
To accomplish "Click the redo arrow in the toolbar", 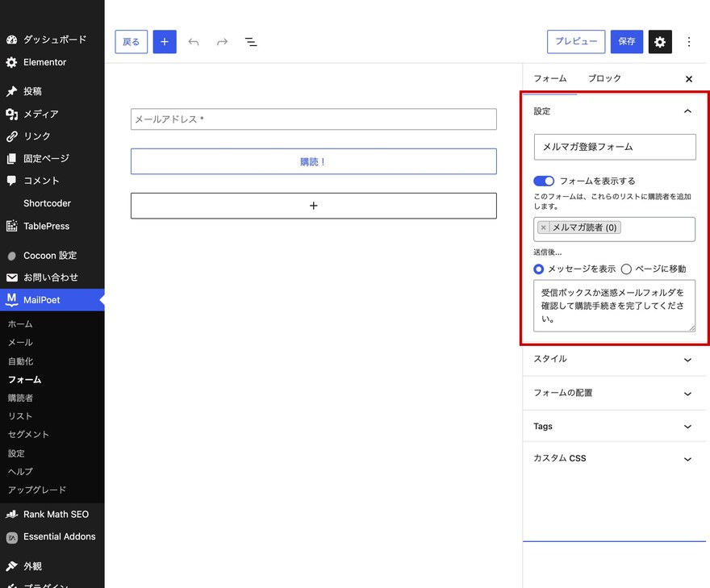I will point(222,42).
